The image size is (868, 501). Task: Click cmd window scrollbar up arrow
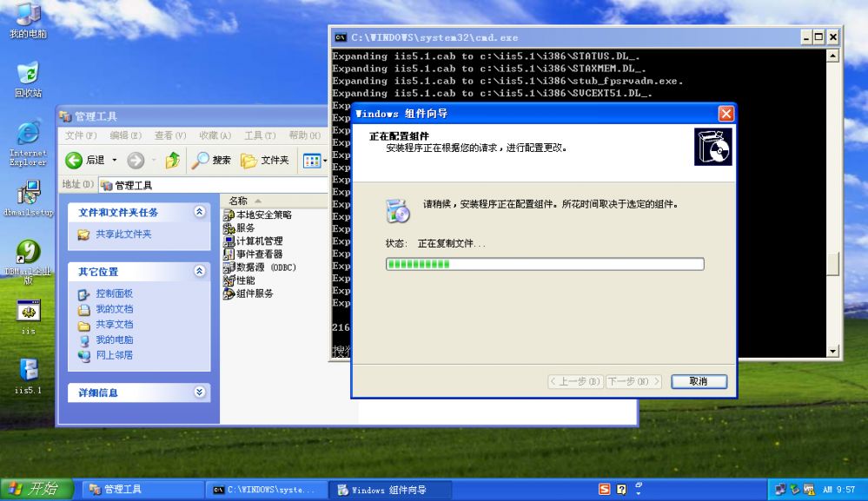(x=833, y=56)
